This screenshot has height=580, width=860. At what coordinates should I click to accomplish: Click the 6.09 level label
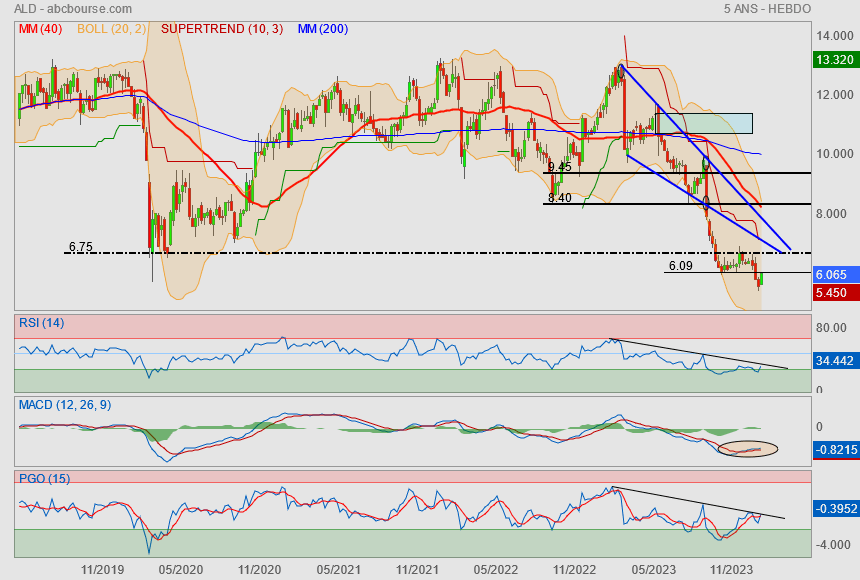(x=681, y=266)
